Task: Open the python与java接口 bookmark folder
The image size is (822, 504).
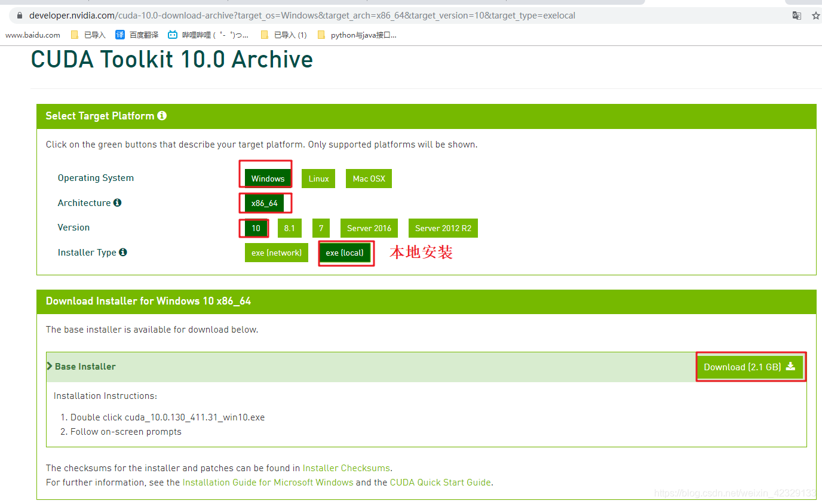Action: pyautogui.click(x=357, y=35)
